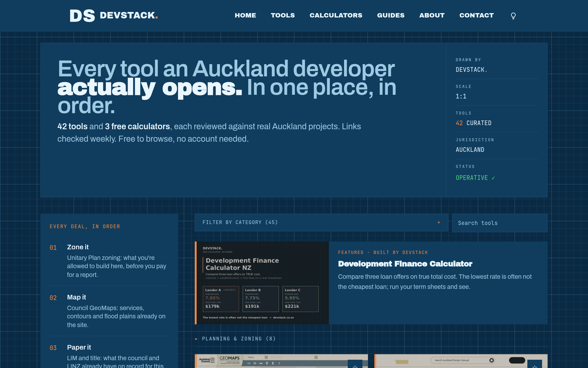This screenshot has width=588, height=368.
Task: Star the Auckland Design Manual card
Action: point(534,364)
